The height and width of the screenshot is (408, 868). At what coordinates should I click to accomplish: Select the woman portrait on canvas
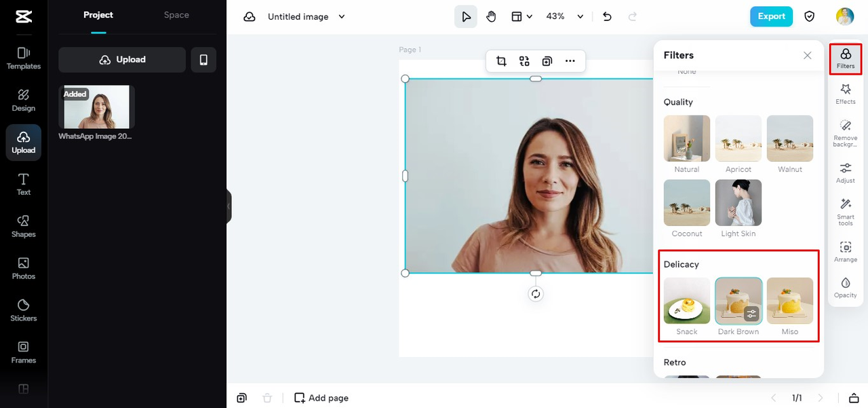pos(529,176)
